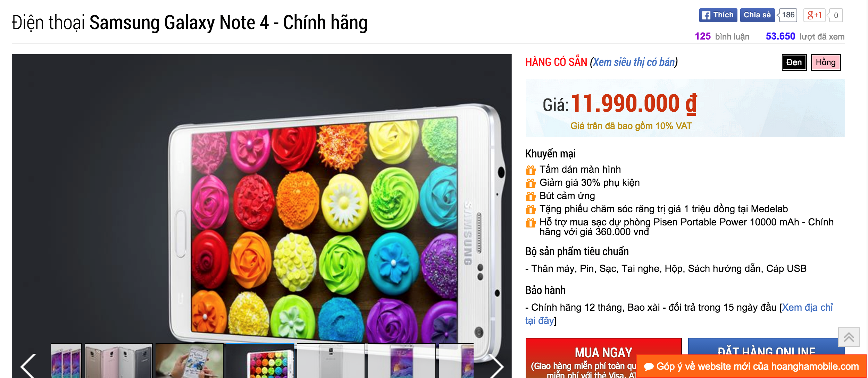The height and width of the screenshot is (378, 868).
Task: View the 125 bình luận comments
Action: point(722,36)
